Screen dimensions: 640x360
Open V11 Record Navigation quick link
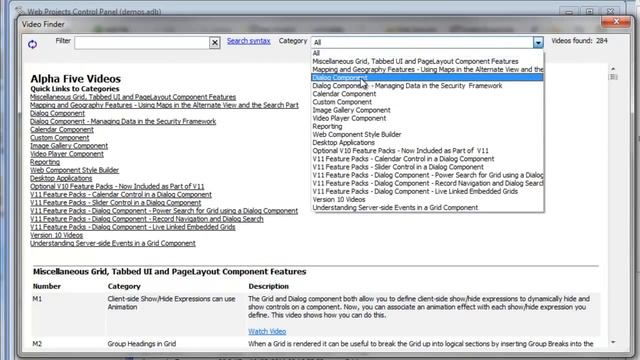147,219
